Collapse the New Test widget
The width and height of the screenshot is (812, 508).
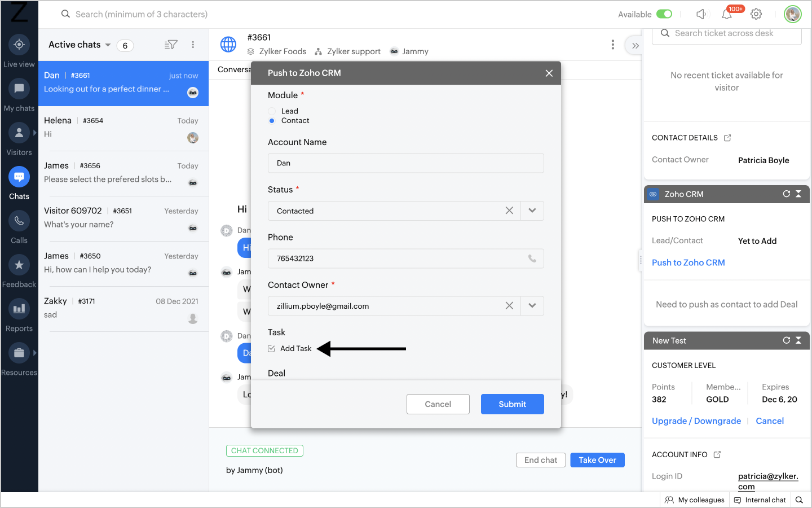pyautogui.click(x=798, y=340)
